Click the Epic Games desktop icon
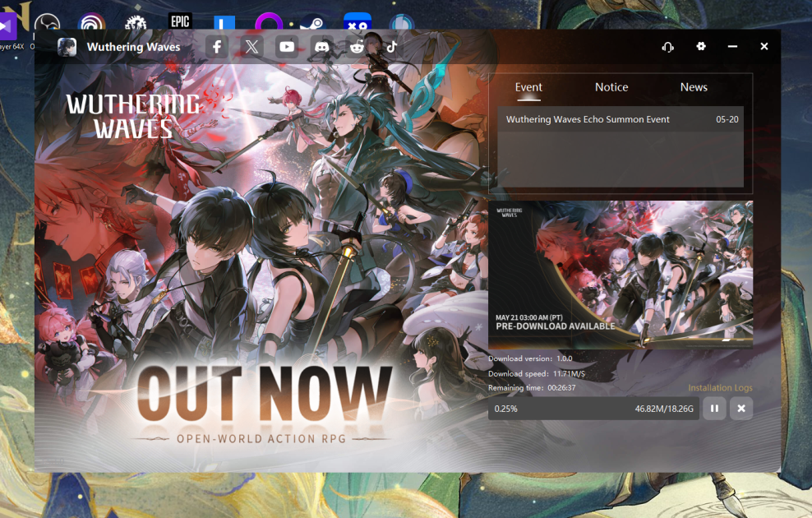This screenshot has width=812, height=518. click(180, 21)
